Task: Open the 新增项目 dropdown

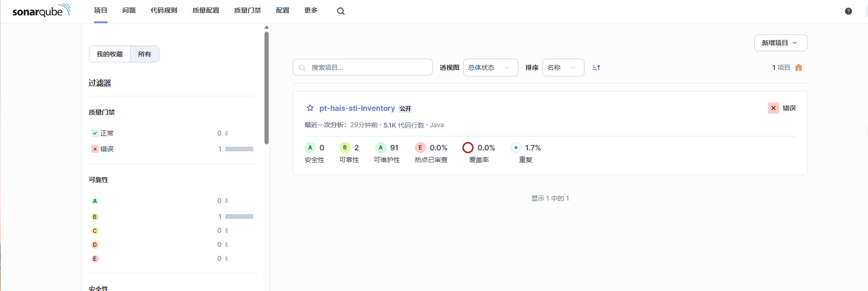Action: (x=780, y=43)
